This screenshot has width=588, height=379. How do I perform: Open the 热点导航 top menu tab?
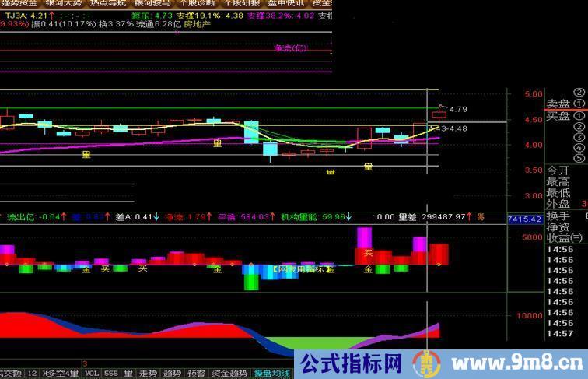click(104, 4)
